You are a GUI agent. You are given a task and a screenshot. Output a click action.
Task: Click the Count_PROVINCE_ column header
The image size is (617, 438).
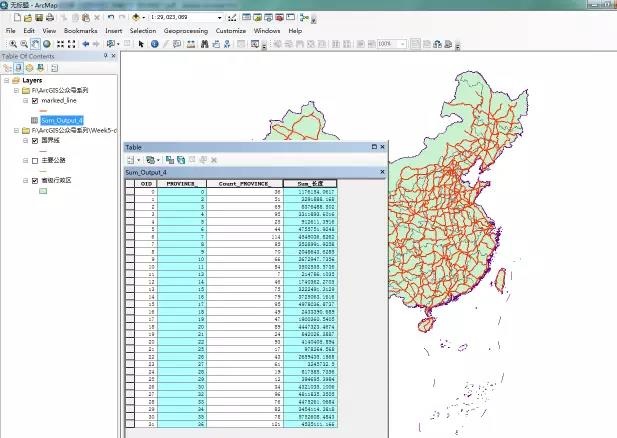[x=244, y=183]
